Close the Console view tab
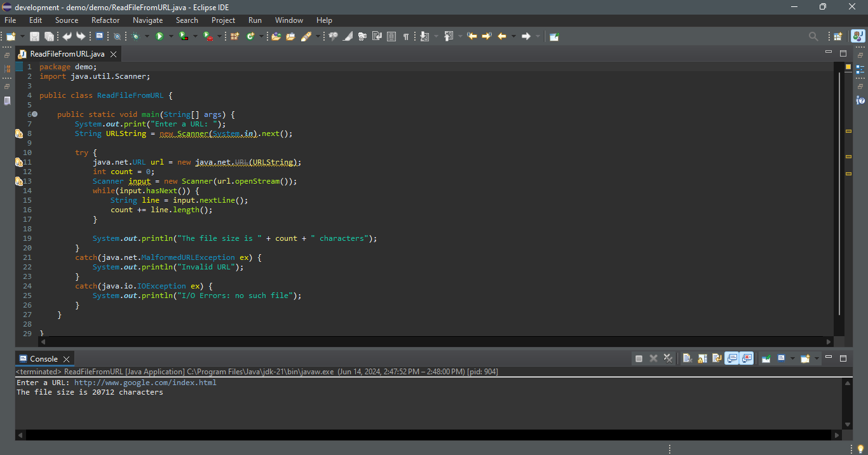This screenshot has width=868, height=455. click(67, 359)
